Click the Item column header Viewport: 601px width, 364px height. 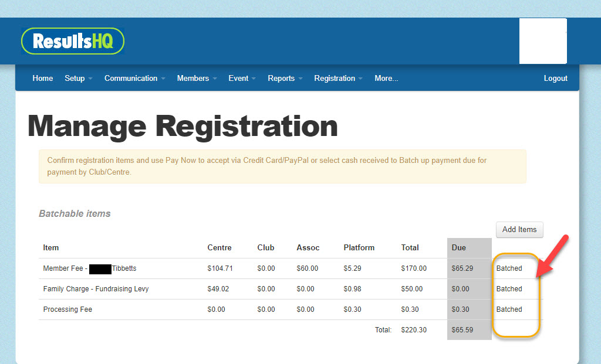(50, 247)
